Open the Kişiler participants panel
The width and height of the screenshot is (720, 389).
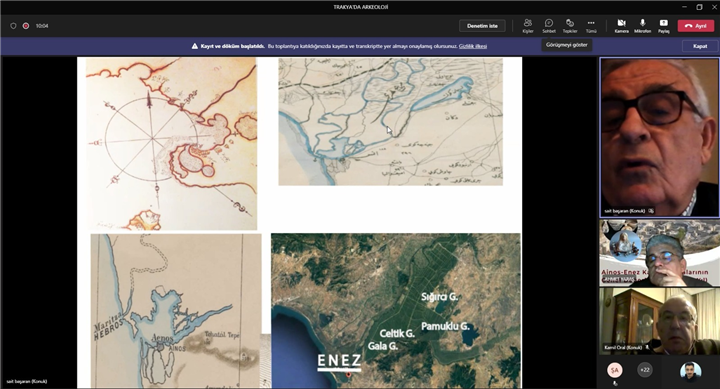[528, 26]
